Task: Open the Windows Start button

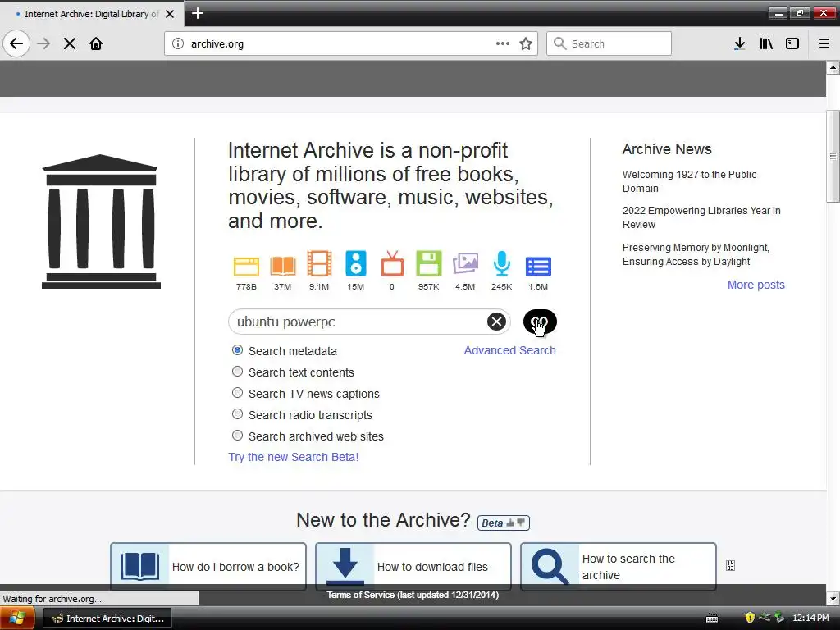Action: click(x=17, y=619)
